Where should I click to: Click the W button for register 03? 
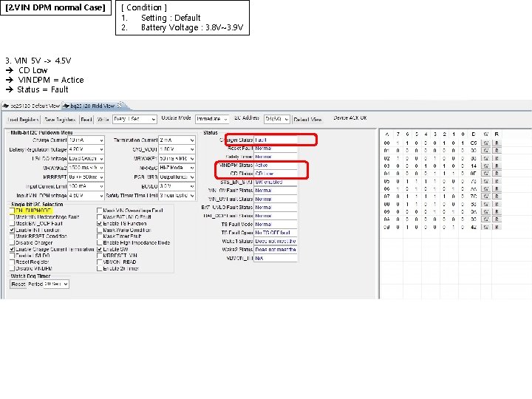pyautogui.click(x=486, y=166)
